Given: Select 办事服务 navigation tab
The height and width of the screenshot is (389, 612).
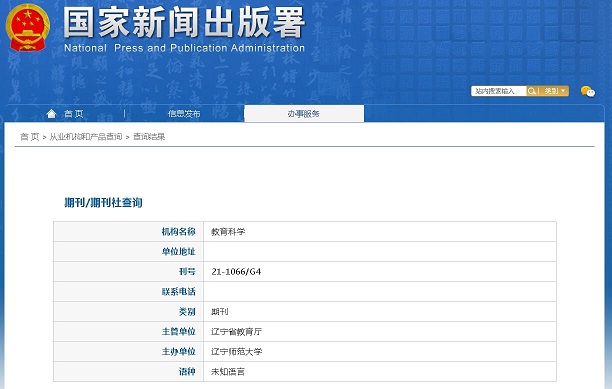Looking at the screenshot, I should (304, 114).
